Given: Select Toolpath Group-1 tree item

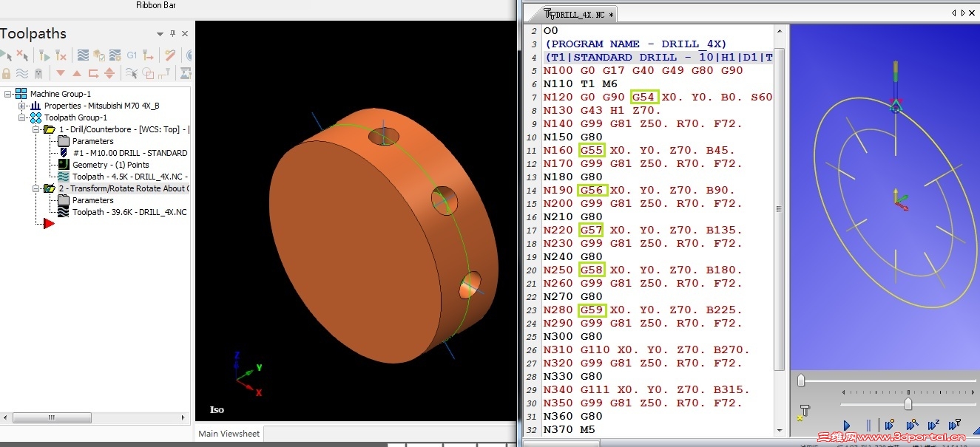Looking at the screenshot, I should [x=75, y=117].
